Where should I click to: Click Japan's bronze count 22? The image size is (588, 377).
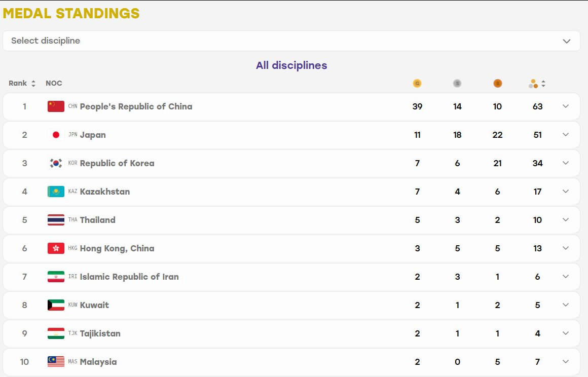click(x=498, y=135)
